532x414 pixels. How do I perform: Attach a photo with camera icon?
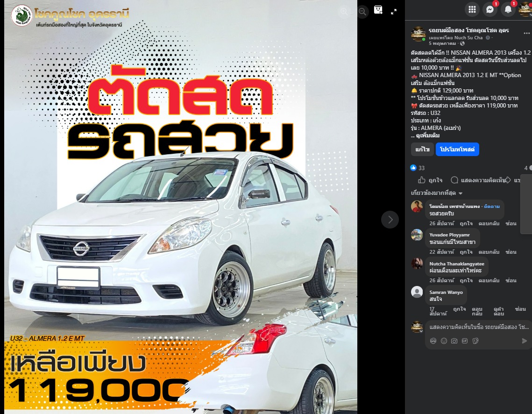coord(454,341)
